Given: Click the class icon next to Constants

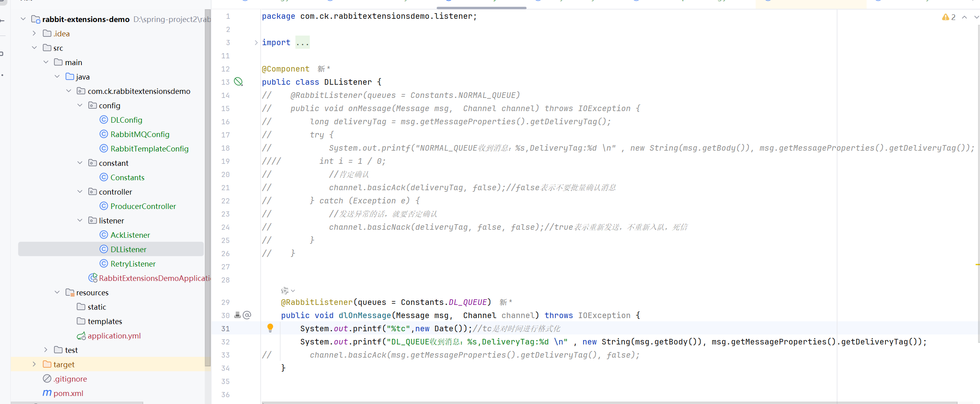Looking at the screenshot, I should 104,177.
